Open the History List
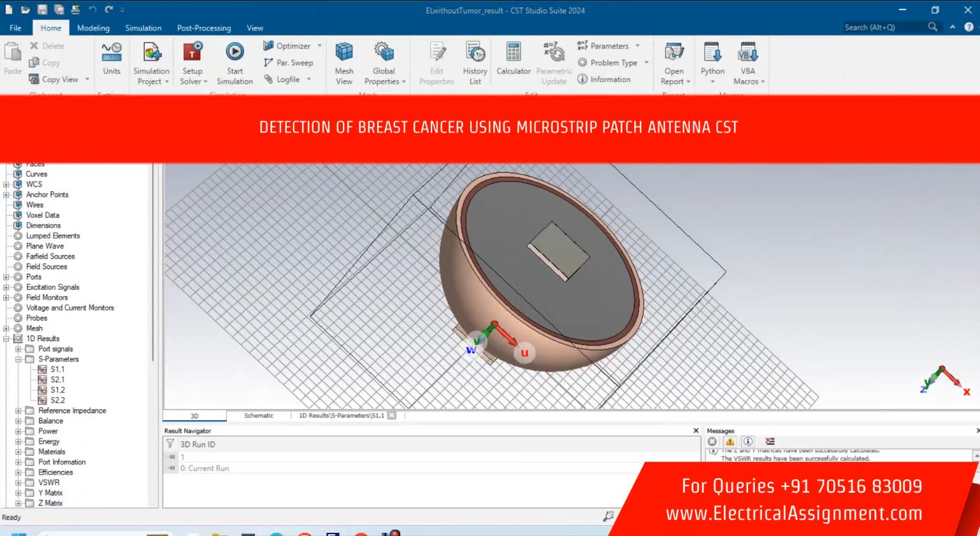980x536 pixels. (x=475, y=52)
